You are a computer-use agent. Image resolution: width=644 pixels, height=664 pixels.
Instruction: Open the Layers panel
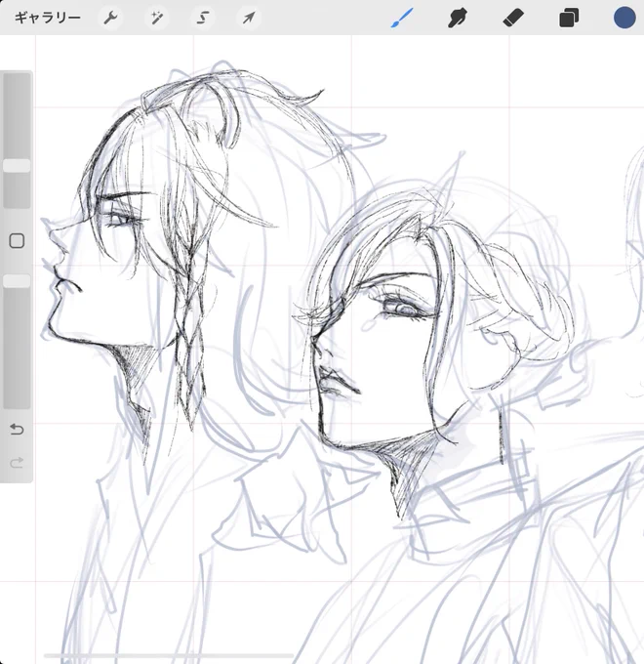(569, 18)
